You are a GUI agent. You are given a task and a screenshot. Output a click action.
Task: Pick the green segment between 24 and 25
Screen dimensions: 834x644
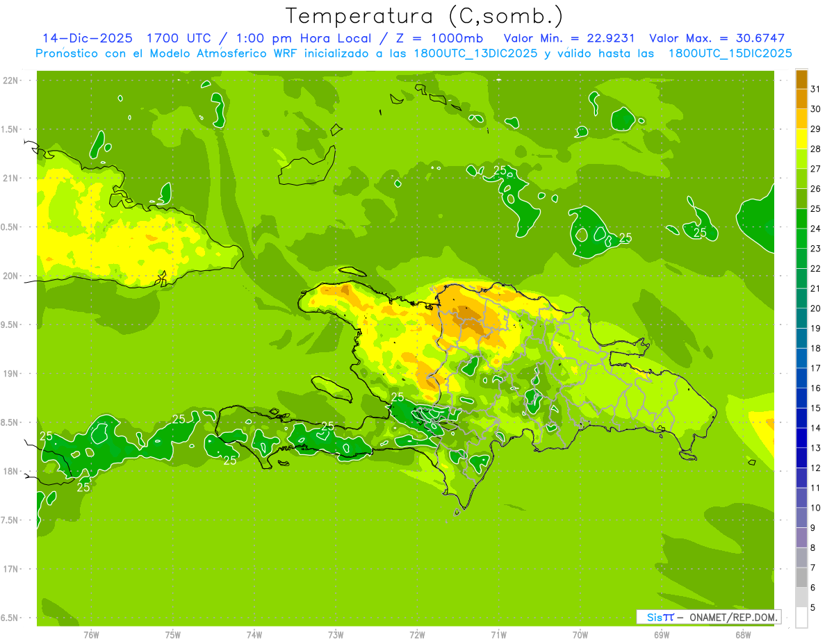tap(801, 219)
